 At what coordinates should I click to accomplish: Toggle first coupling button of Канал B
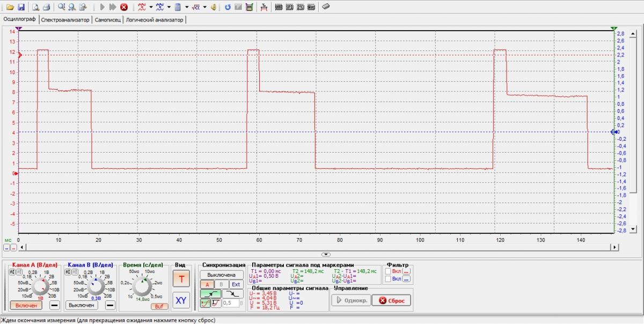pos(67,272)
